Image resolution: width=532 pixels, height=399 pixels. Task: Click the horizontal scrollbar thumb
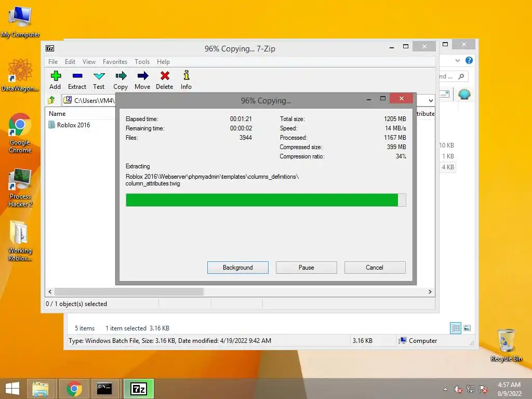click(x=129, y=292)
